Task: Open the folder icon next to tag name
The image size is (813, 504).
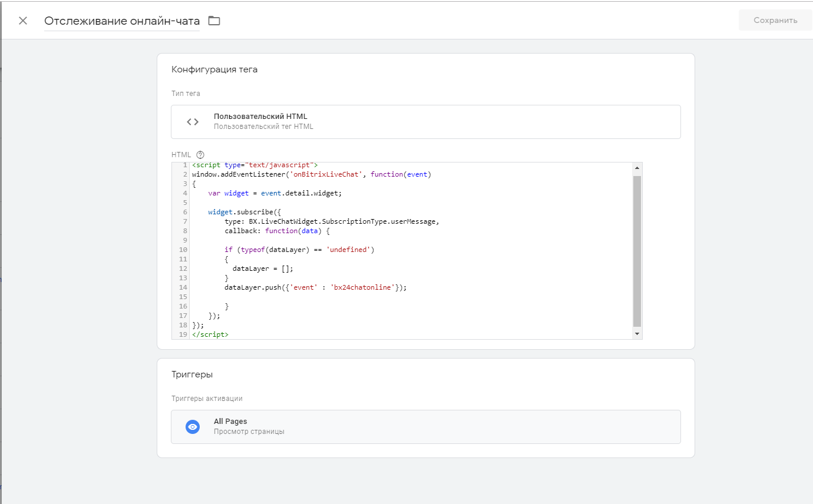Action: click(214, 21)
